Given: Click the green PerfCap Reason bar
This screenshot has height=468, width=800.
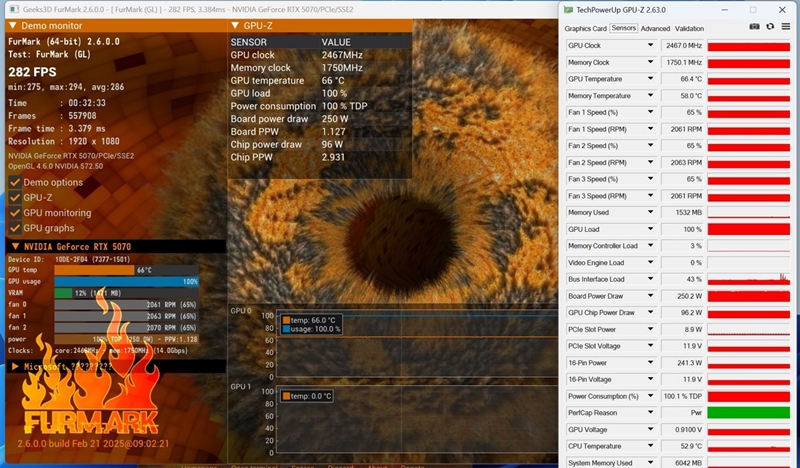Looking at the screenshot, I should (748, 412).
